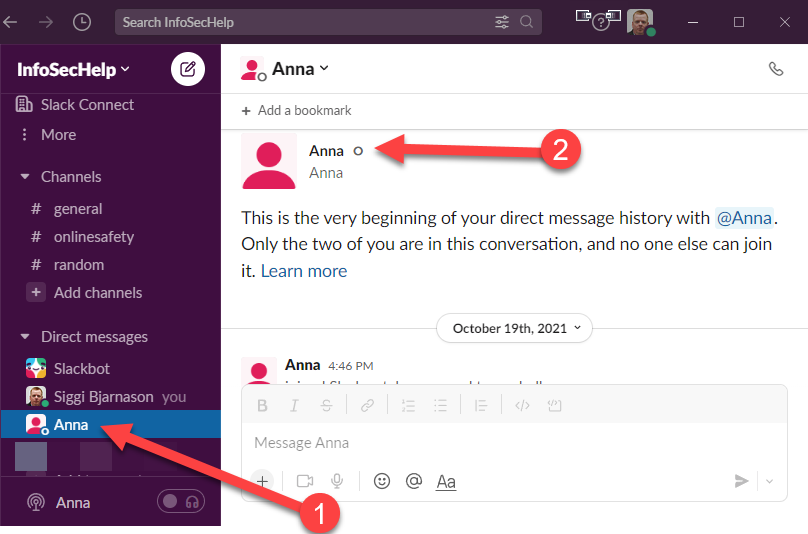
Task: Collapse the Direct messages section
Action: pos(25,337)
